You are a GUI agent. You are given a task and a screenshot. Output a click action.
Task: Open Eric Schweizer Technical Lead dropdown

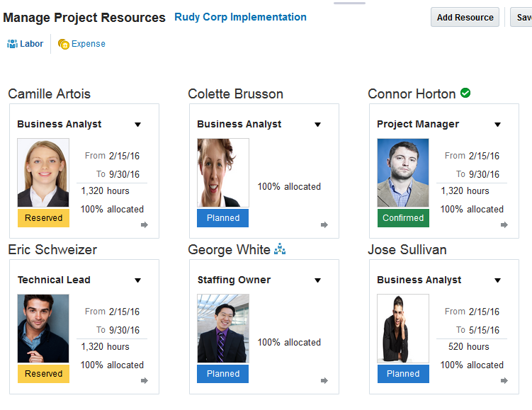point(137,280)
